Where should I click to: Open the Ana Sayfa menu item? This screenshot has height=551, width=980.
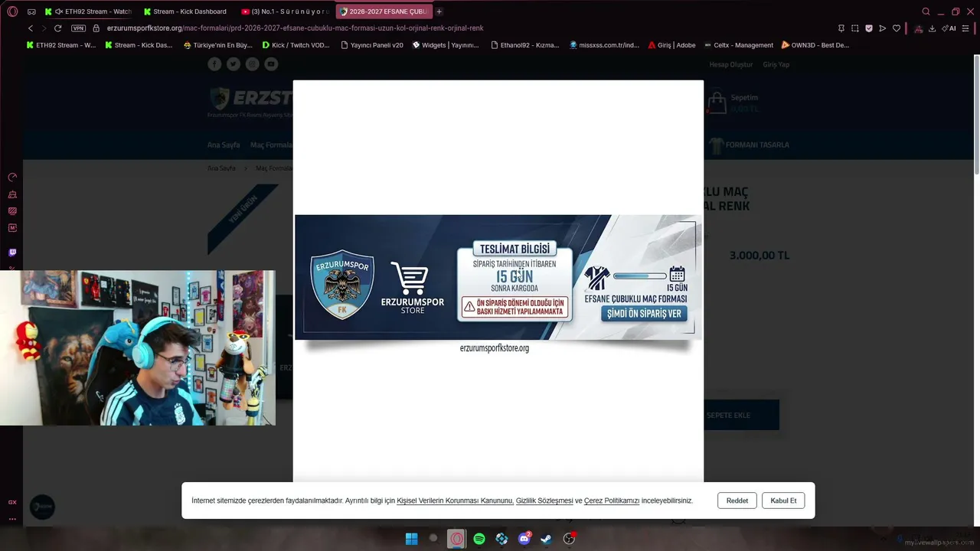(224, 145)
